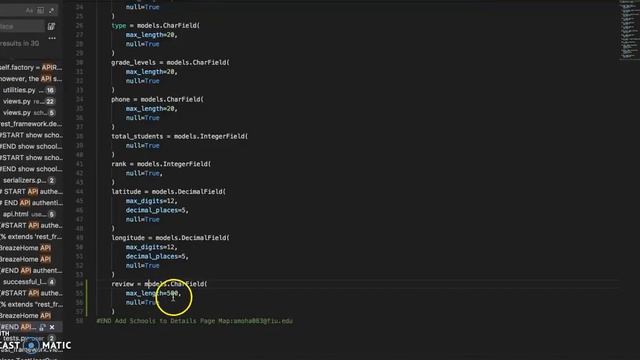This screenshot has width=640, height=360.
Task: Toggle the Match Case search option
Action: (x=29, y=11)
